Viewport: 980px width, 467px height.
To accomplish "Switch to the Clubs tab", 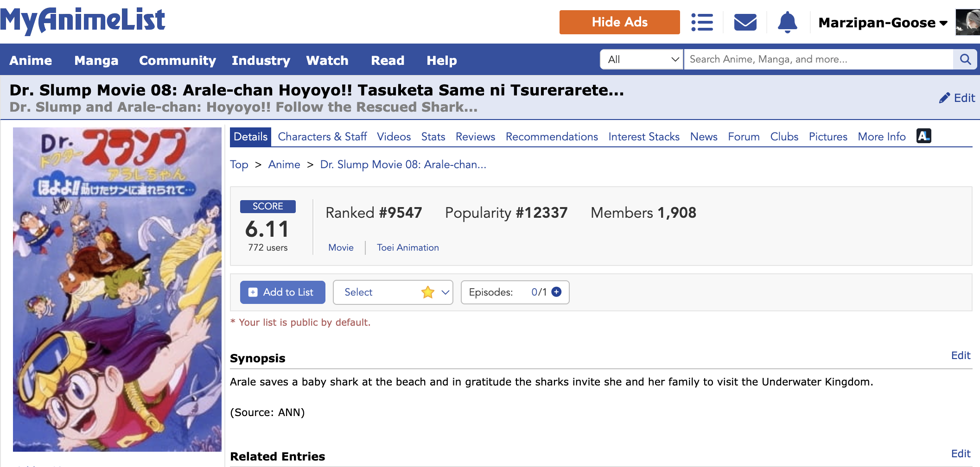I will click(x=784, y=137).
